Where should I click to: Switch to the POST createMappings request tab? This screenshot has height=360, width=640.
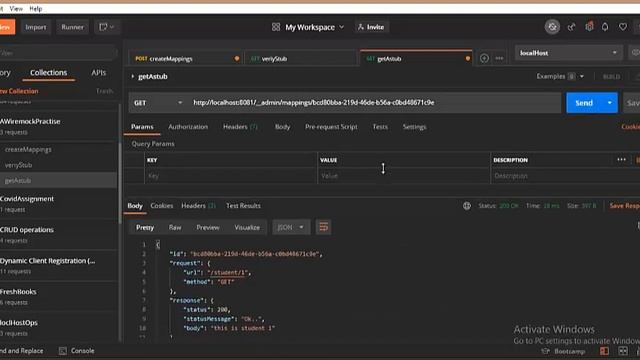coord(186,58)
